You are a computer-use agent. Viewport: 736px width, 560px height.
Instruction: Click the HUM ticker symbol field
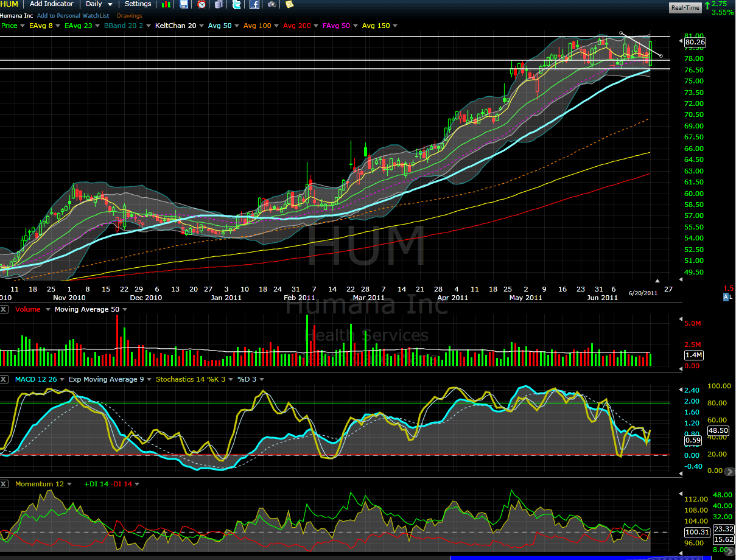[x=10, y=4]
